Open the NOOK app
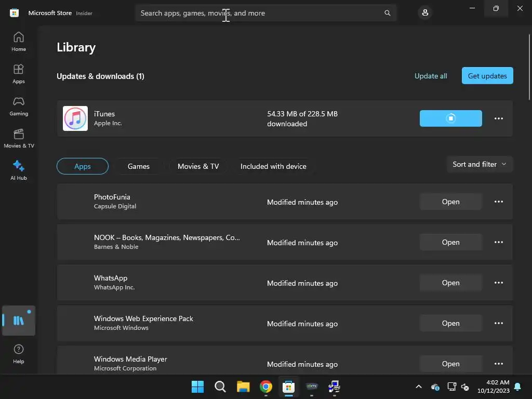Viewport: 532px width, 399px height. click(450, 242)
